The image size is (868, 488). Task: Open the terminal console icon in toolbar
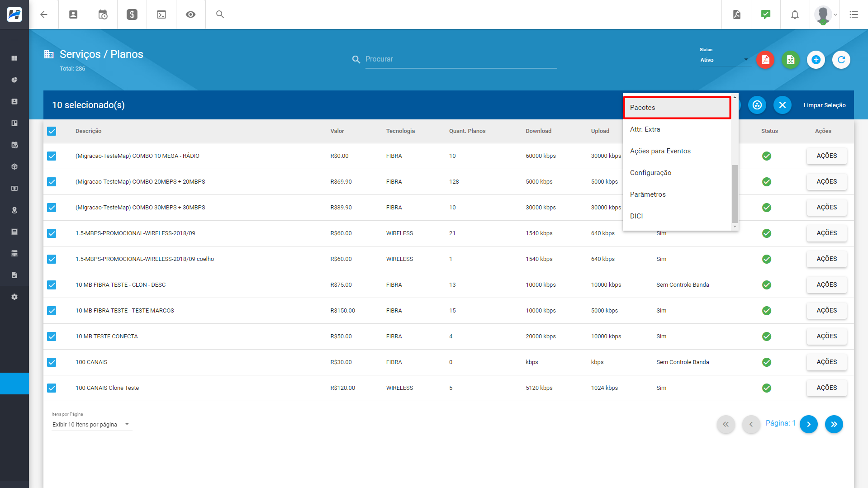coord(161,14)
